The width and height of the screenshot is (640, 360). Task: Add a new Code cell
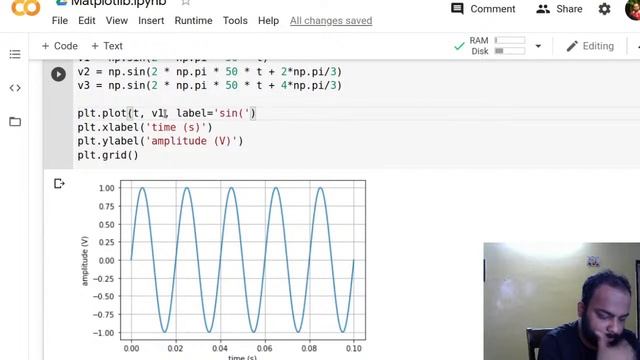60,46
